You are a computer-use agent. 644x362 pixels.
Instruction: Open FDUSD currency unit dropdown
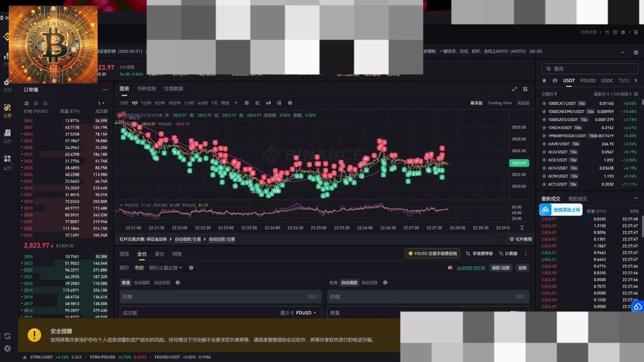coord(306,313)
